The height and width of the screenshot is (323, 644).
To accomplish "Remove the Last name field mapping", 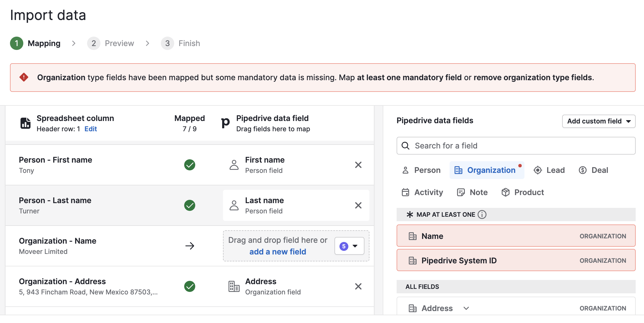I will coord(358,205).
